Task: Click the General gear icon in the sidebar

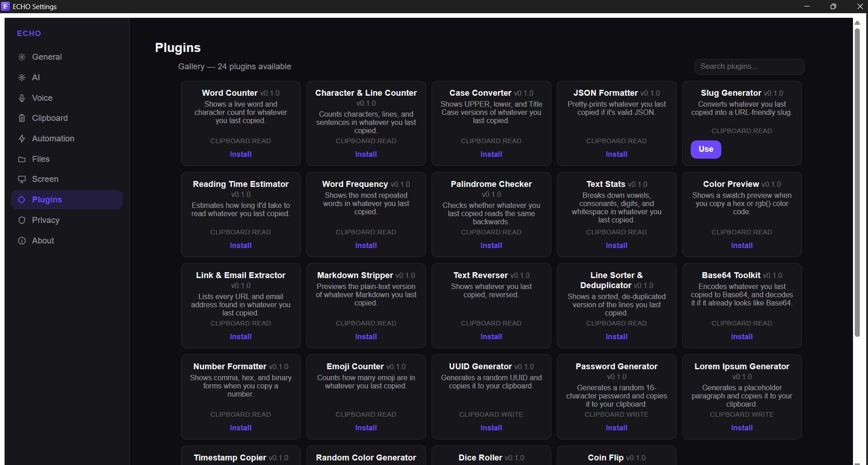Action: 21,57
